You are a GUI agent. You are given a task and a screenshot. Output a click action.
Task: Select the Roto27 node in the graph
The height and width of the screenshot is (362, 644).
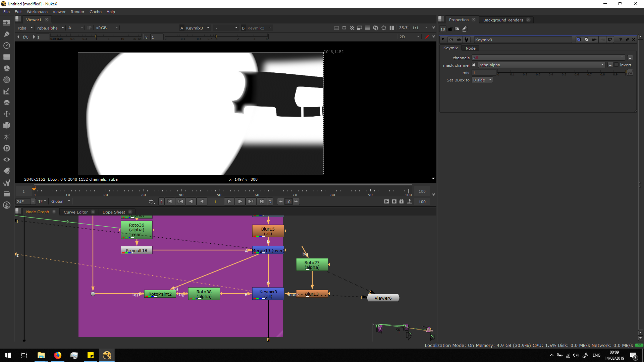tap(312, 265)
